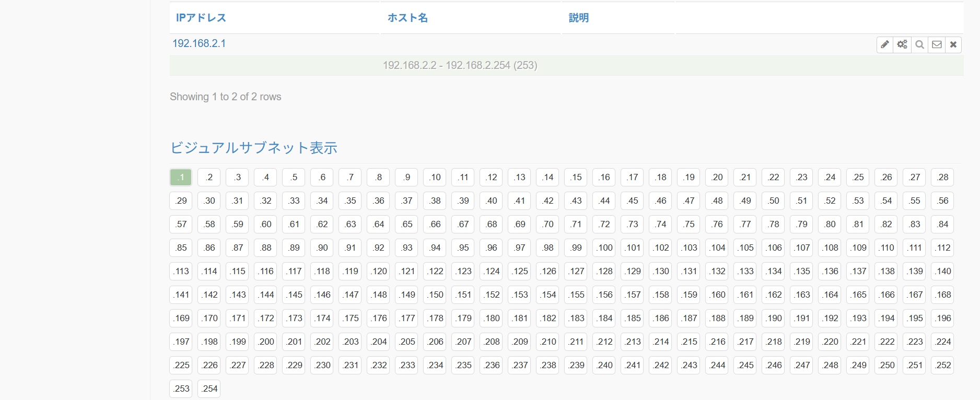Click the magnifier search icon for 192.168.2.1
The image size is (980, 400).
click(919, 44)
